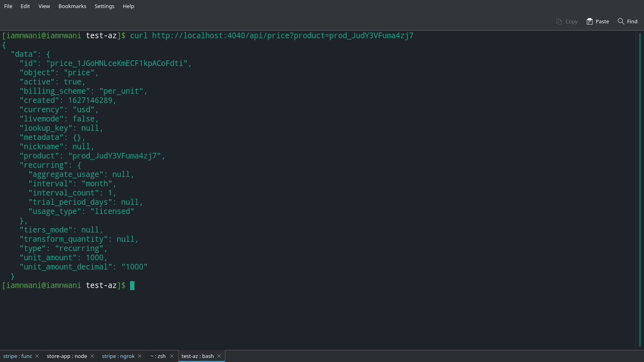This screenshot has width=644, height=362.
Task: Select the test-az : bash tab
Action: tap(198, 356)
